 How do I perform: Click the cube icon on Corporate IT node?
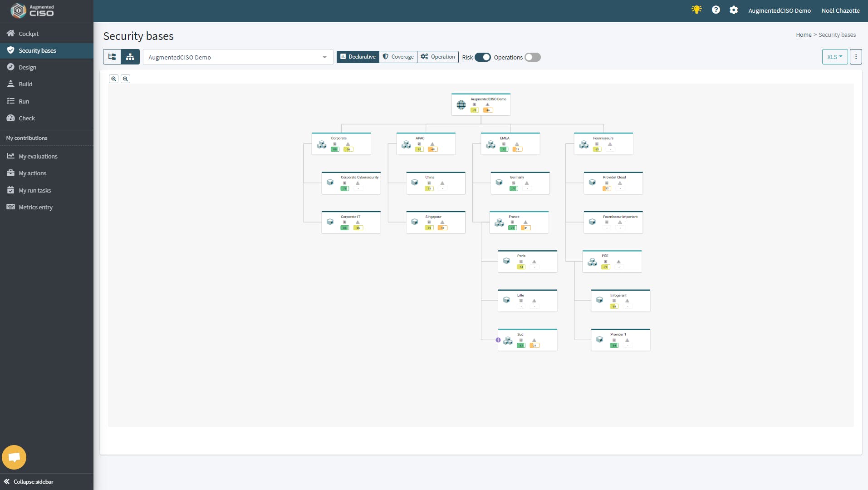pyautogui.click(x=330, y=222)
